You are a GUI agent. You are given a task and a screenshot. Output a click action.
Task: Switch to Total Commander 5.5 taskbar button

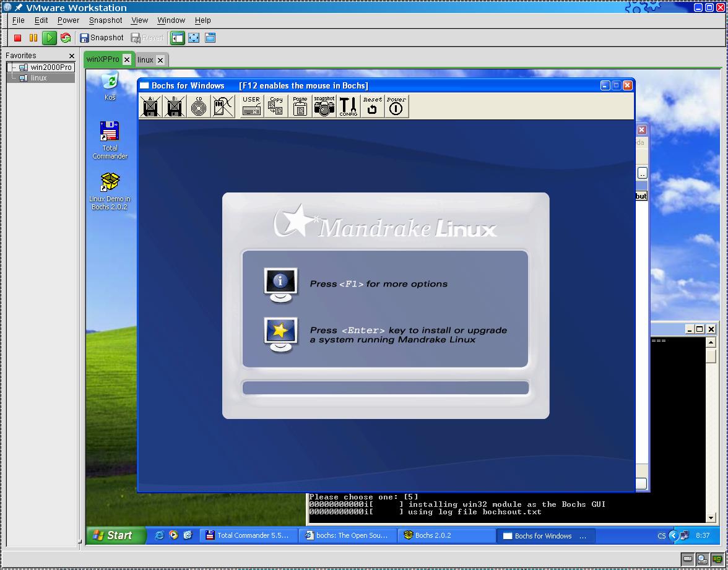coord(248,536)
